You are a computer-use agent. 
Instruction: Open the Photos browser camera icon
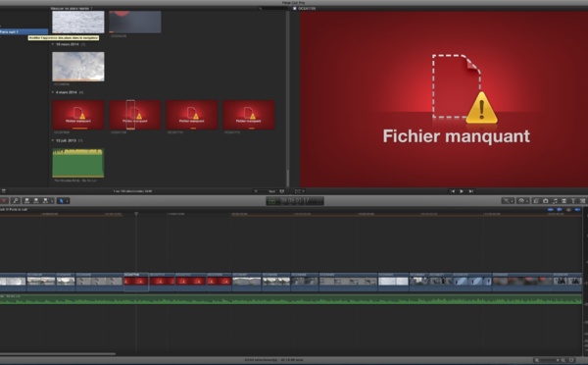click(546, 201)
